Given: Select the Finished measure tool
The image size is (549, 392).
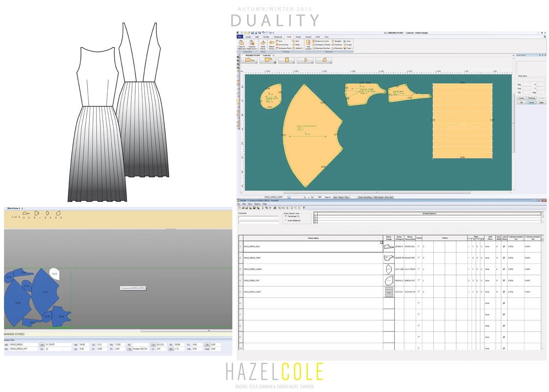Looking at the screenshot, I should point(336,45).
